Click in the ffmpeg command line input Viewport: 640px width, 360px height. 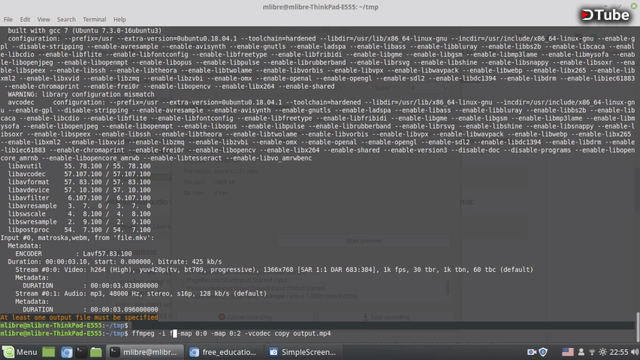(231, 333)
